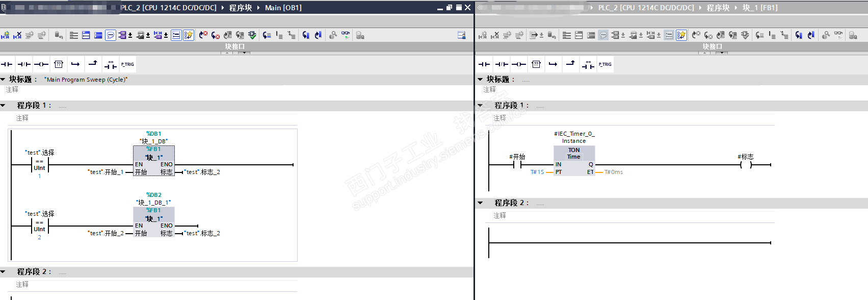This screenshot has height=300, width=868.
Task: Insert normally closed contact in FB1 editor
Action: click(502, 64)
